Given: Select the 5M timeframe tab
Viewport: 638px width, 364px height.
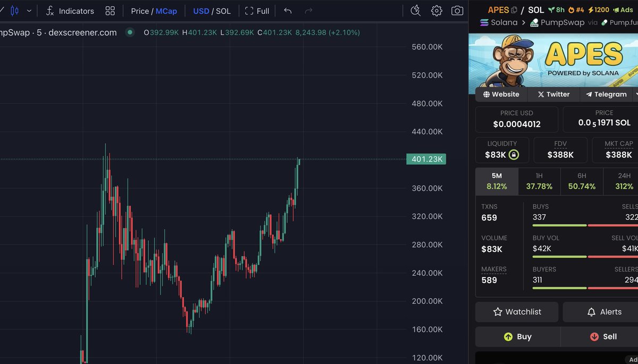Looking at the screenshot, I should point(497,181).
